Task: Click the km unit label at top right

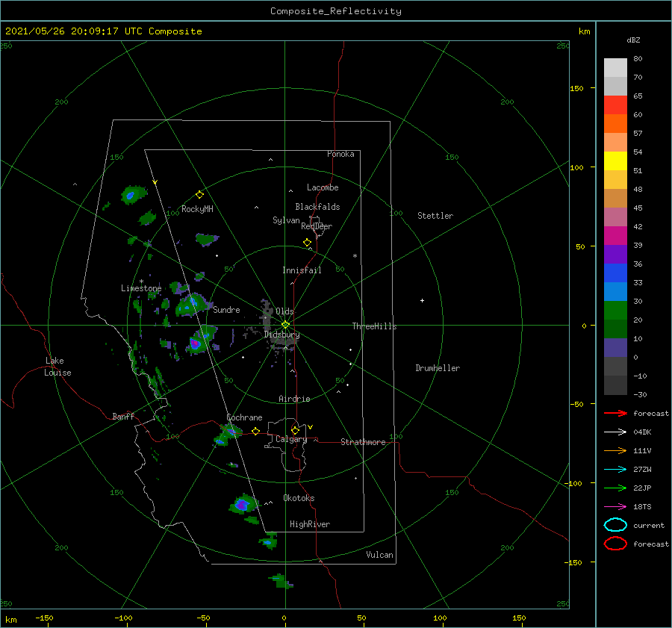Action: coord(584,31)
